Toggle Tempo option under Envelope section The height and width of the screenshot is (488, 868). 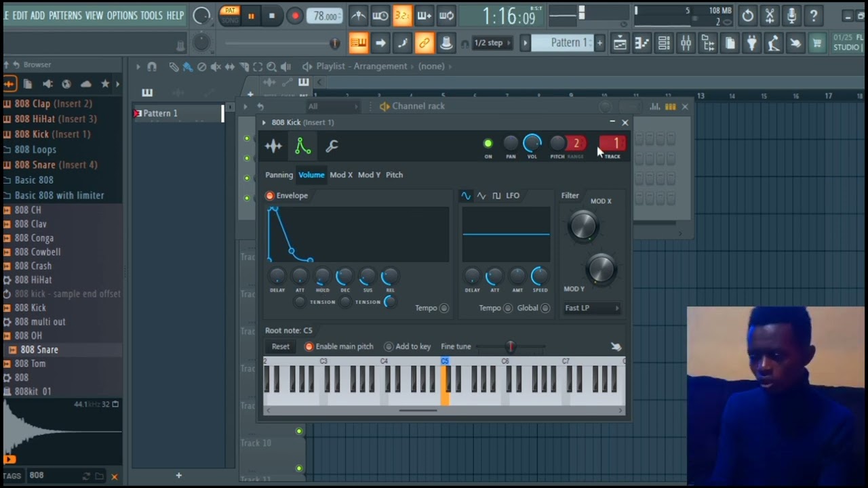pos(444,308)
